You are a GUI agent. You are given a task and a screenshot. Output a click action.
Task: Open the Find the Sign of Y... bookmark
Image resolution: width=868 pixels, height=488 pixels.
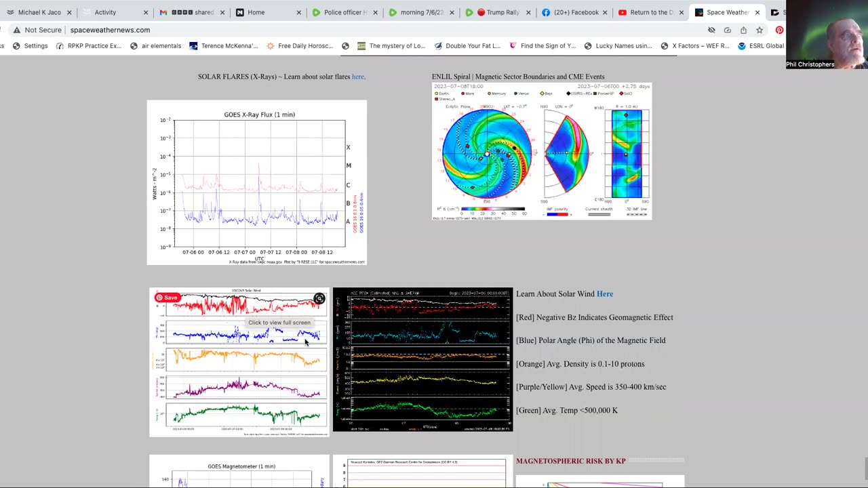(542, 46)
